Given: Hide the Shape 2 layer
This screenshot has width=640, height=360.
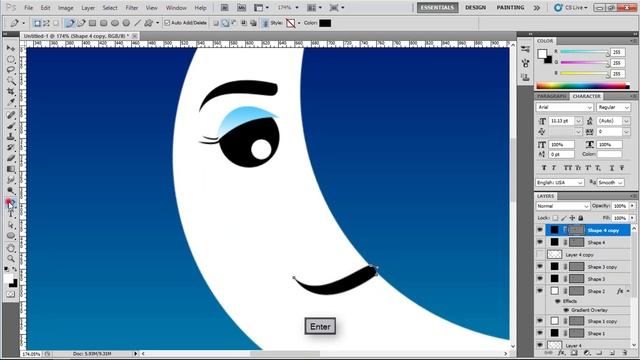Looking at the screenshot, I should click(x=540, y=291).
